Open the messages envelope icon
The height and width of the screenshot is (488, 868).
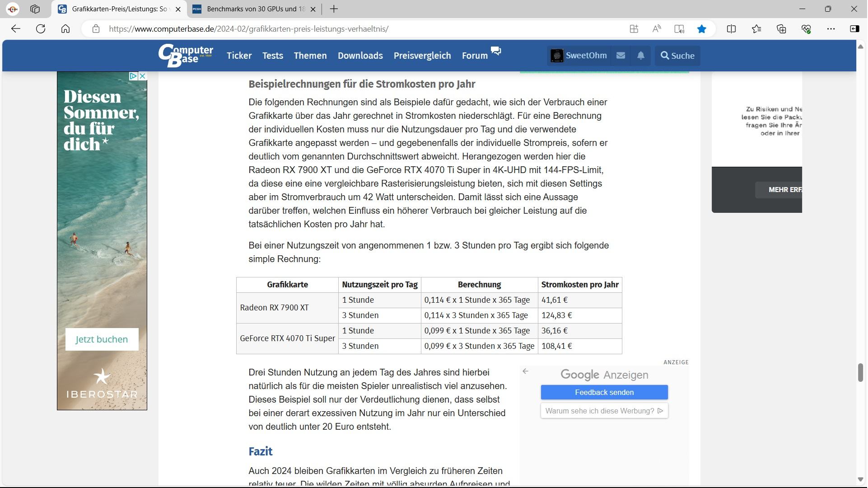point(621,56)
